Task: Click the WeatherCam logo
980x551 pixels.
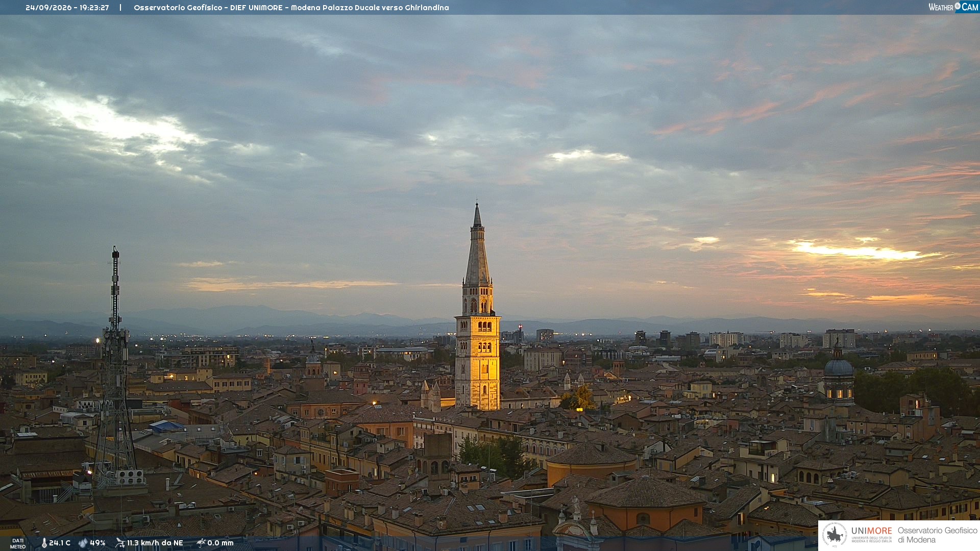Action: [x=953, y=7]
